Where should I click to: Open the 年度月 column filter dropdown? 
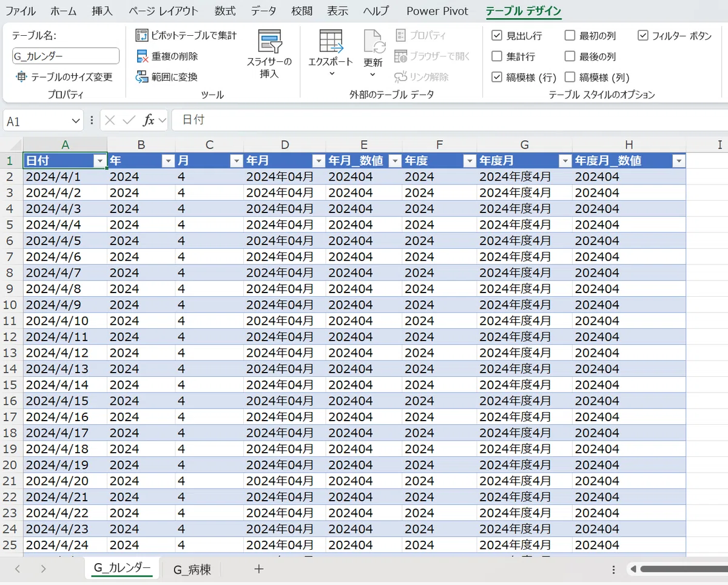click(x=565, y=161)
